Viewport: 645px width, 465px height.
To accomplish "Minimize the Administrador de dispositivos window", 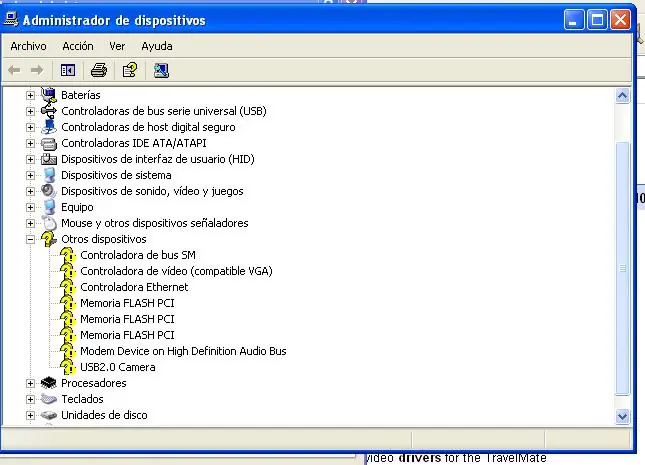I will point(573,19).
